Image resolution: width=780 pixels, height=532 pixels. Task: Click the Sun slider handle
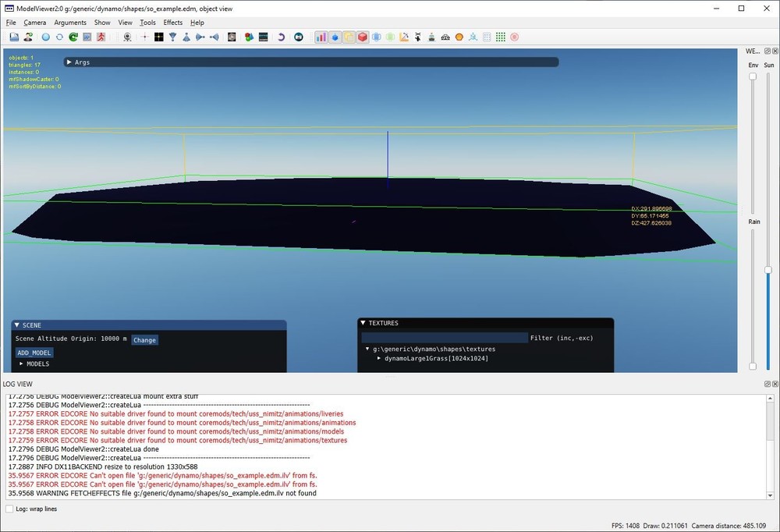click(x=768, y=270)
